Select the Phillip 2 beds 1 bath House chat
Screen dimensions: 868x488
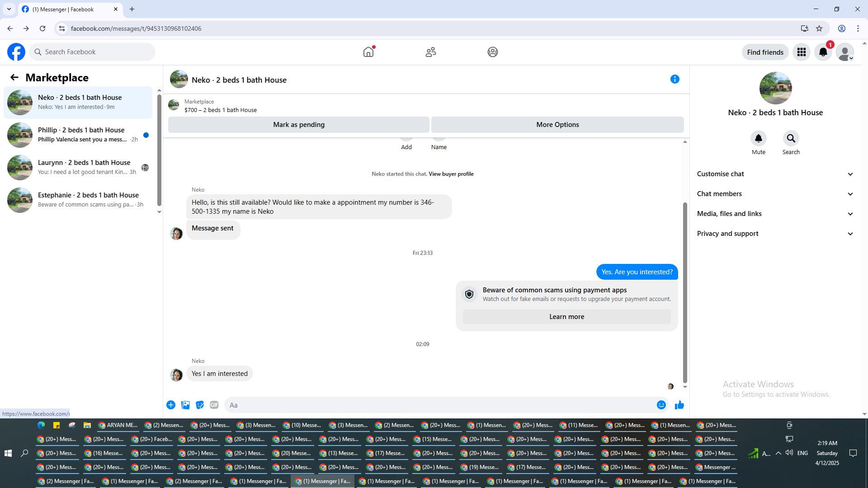[x=78, y=135]
